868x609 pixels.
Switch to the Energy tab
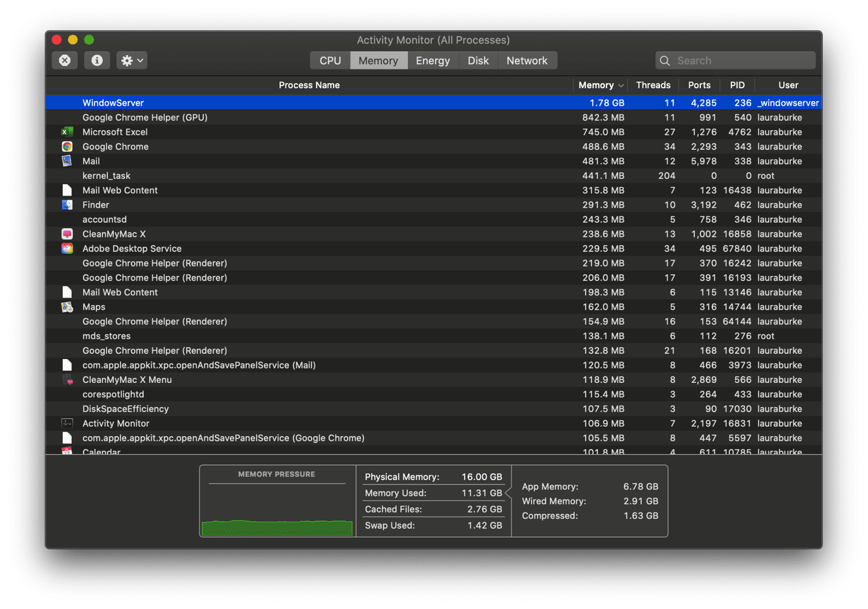pyautogui.click(x=433, y=60)
